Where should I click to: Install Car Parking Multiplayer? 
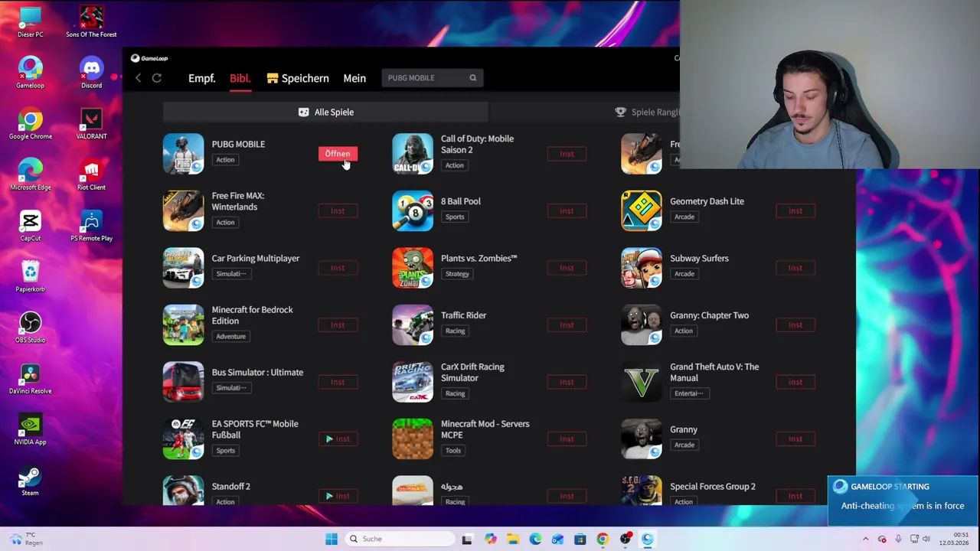point(338,268)
